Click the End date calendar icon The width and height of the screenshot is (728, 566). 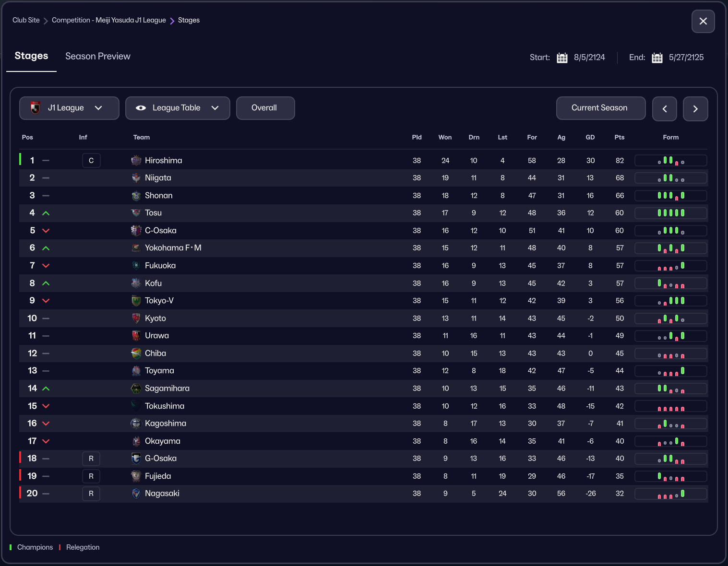pos(657,58)
